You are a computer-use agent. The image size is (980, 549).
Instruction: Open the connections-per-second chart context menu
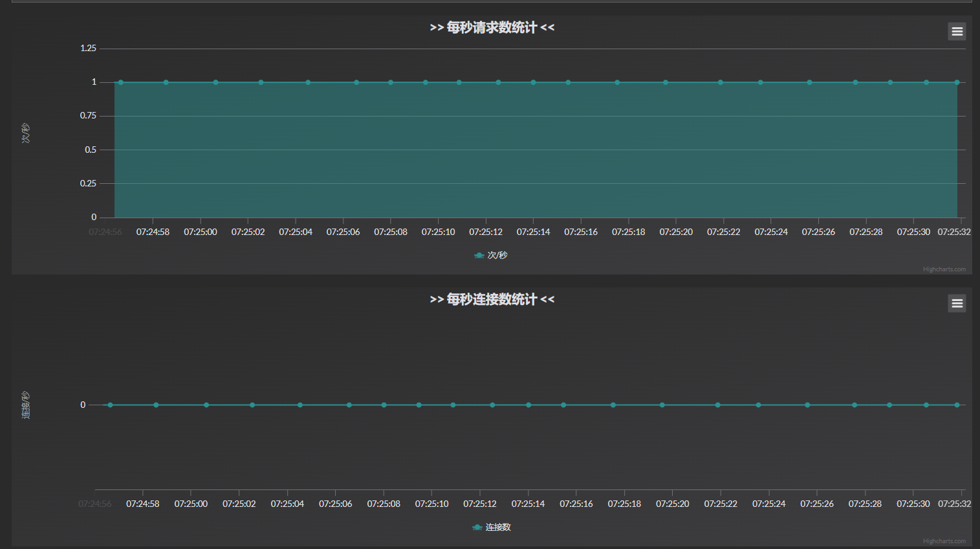(957, 303)
